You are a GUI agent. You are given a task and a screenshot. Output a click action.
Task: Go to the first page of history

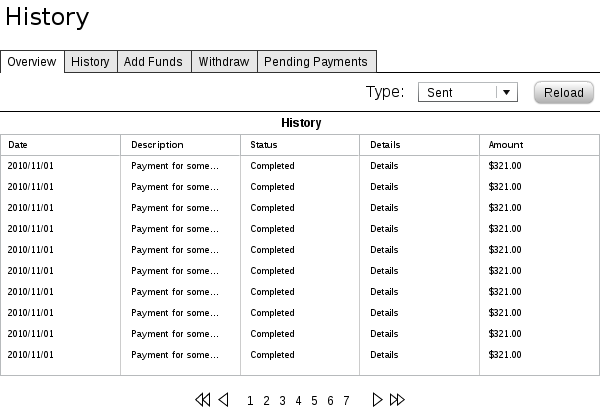pyautogui.click(x=203, y=400)
